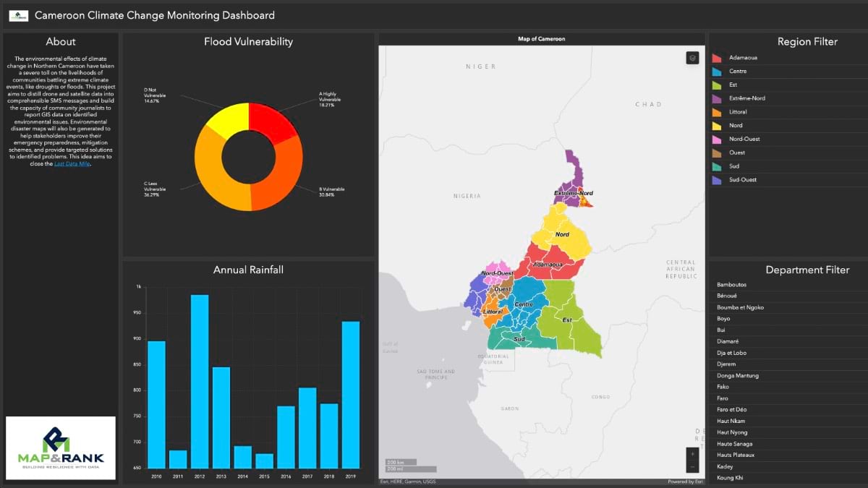
Task: Click the 2014 rainfall bar
Action: click(243, 457)
